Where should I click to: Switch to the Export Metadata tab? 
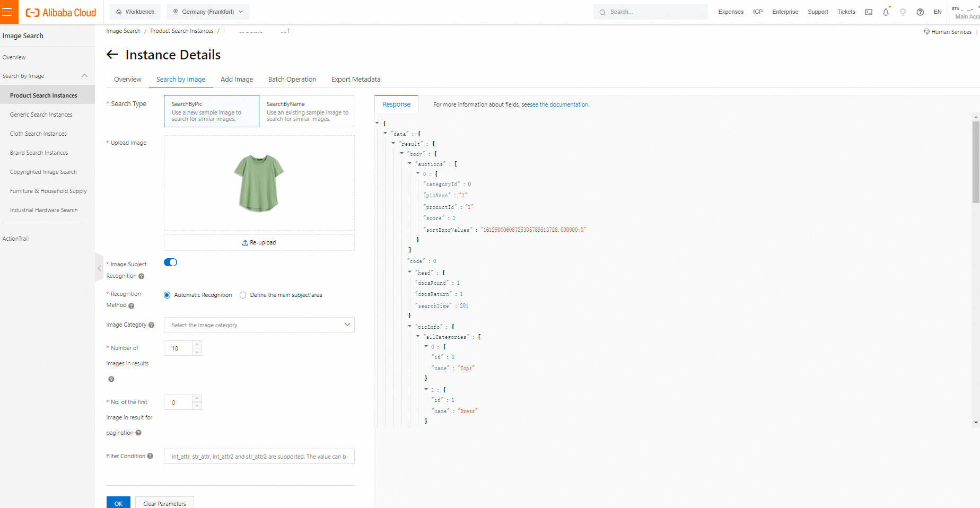click(356, 80)
